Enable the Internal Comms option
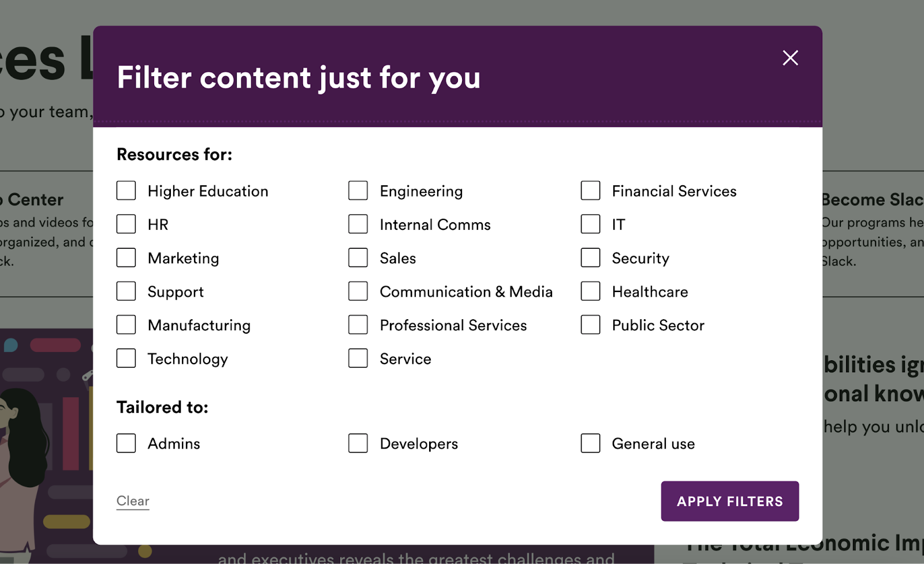The width and height of the screenshot is (924, 564). click(358, 224)
